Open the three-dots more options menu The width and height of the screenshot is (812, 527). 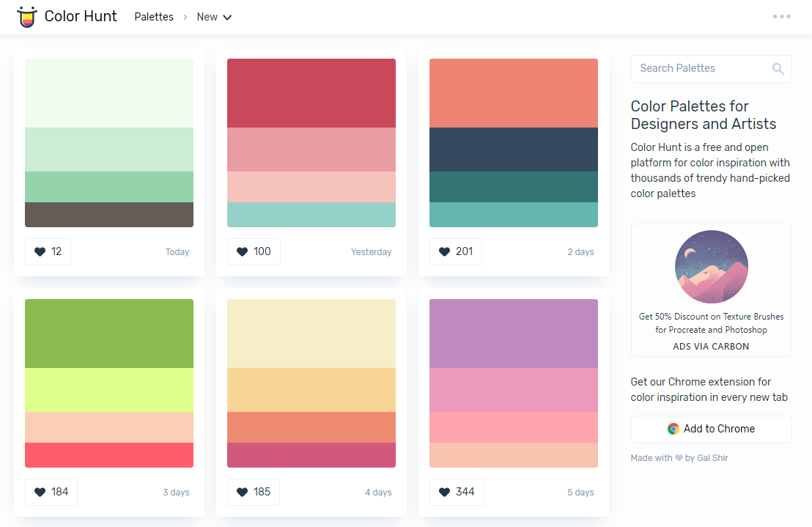pos(781,17)
